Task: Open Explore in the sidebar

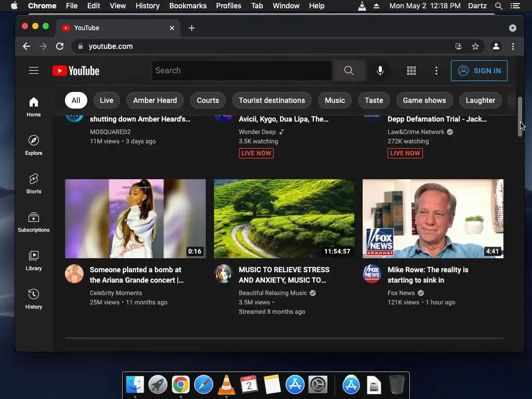Action: pyautogui.click(x=34, y=145)
